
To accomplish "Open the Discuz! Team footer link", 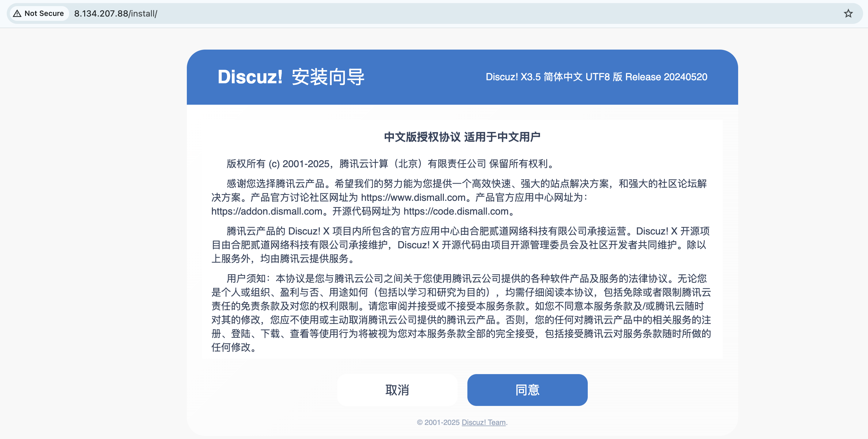I will click(x=483, y=422).
